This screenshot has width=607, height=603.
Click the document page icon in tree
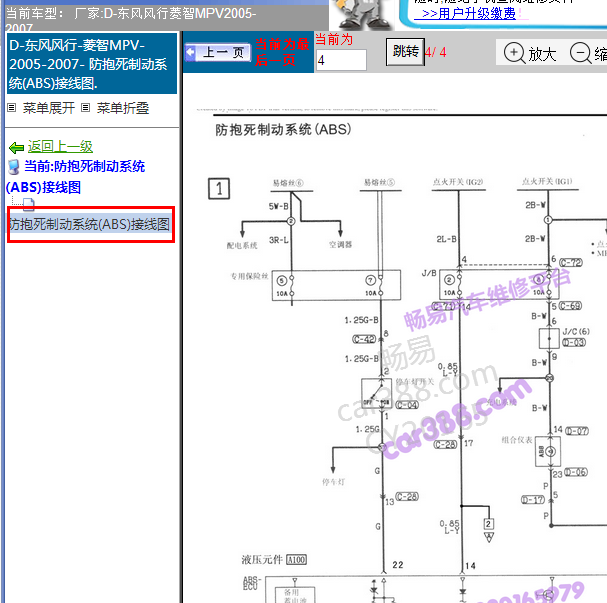28,204
